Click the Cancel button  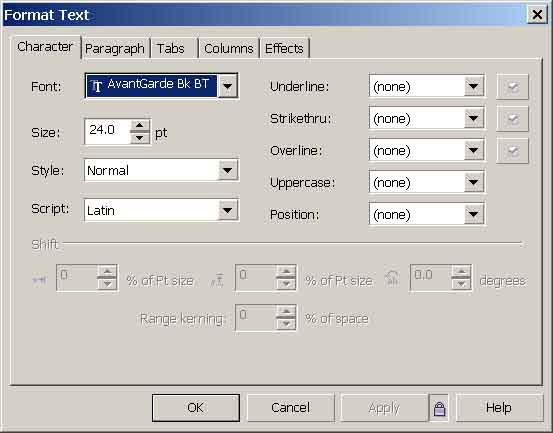tap(290, 408)
